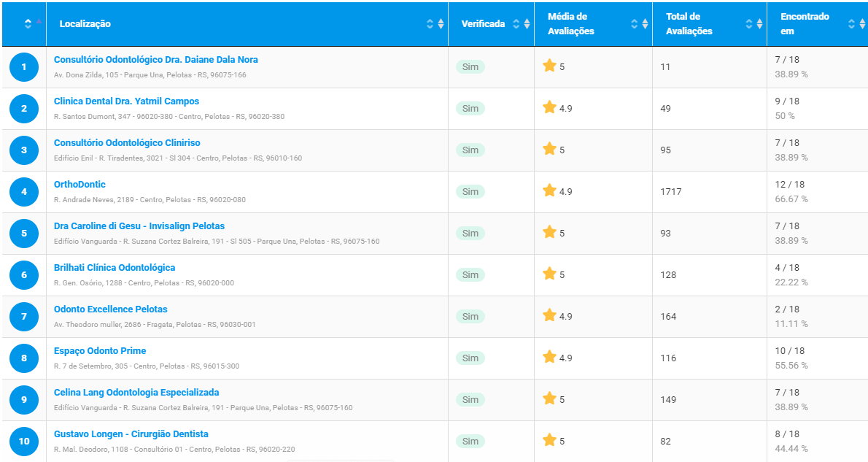Screen dimensions: 868x462
Task: Open the Clinica Dental Dra. Yatmil Campos link
Action: coord(126,101)
